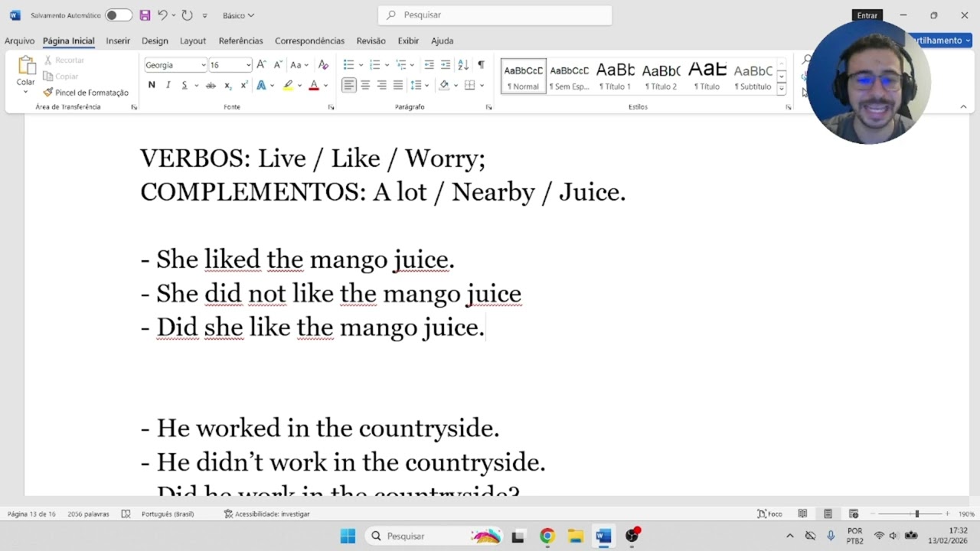Click the multilevel list icon

400,65
